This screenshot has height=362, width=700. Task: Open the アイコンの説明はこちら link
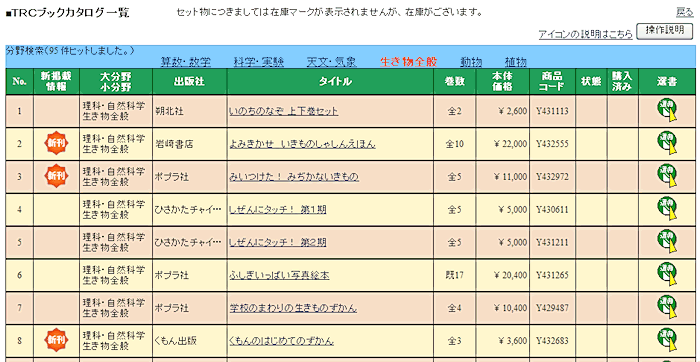tap(585, 34)
